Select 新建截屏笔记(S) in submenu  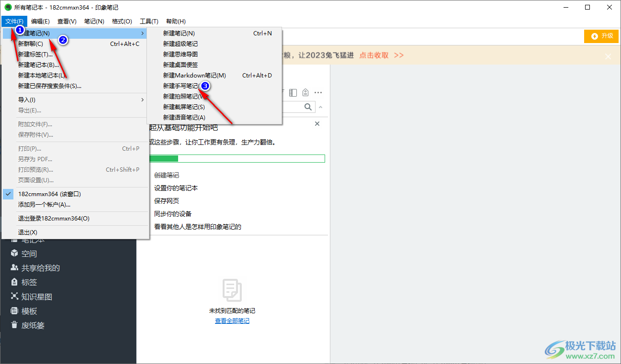215,107
